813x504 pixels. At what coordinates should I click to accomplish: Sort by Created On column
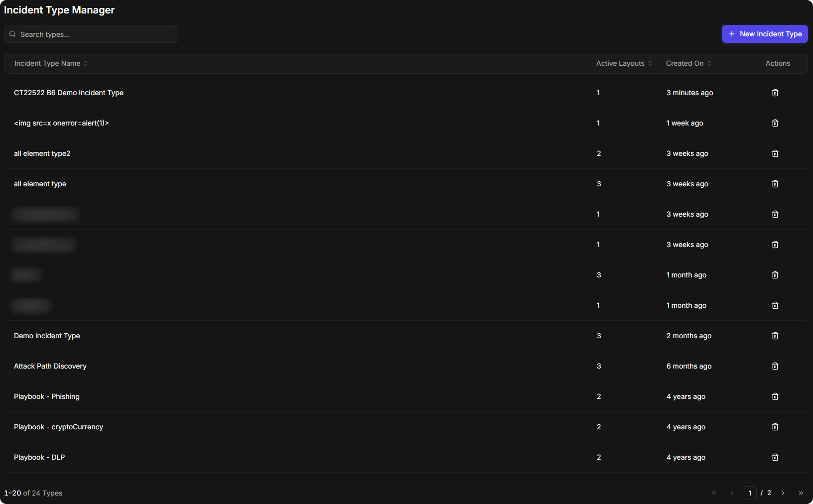[689, 63]
